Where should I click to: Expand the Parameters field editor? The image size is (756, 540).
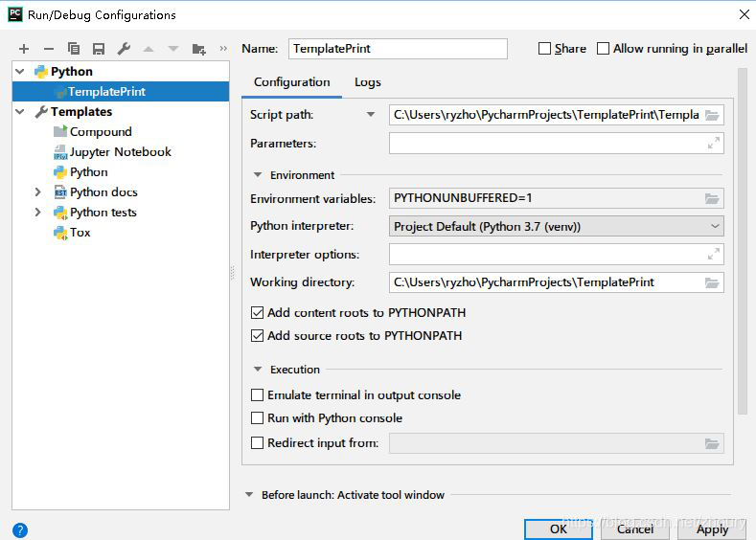(714, 143)
